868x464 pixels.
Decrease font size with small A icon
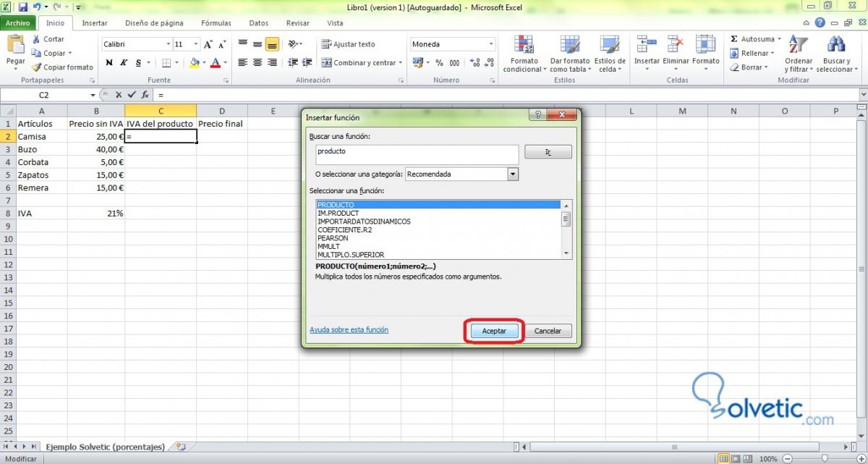[x=222, y=44]
